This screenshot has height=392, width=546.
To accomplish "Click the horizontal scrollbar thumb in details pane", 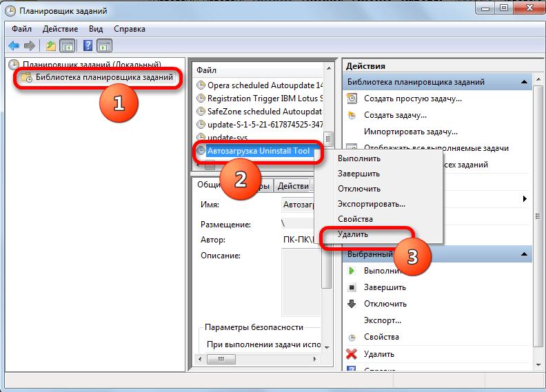I will tap(221, 359).
